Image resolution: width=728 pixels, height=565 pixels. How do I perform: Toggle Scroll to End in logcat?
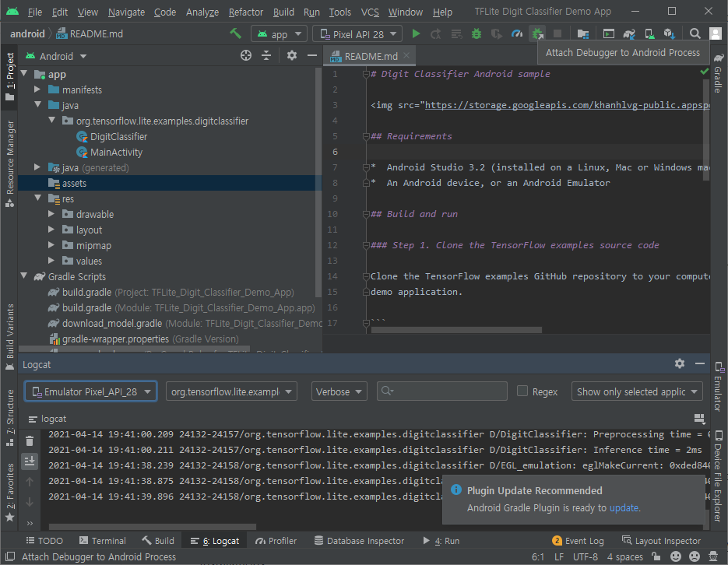pyautogui.click(x=30, y=461)
